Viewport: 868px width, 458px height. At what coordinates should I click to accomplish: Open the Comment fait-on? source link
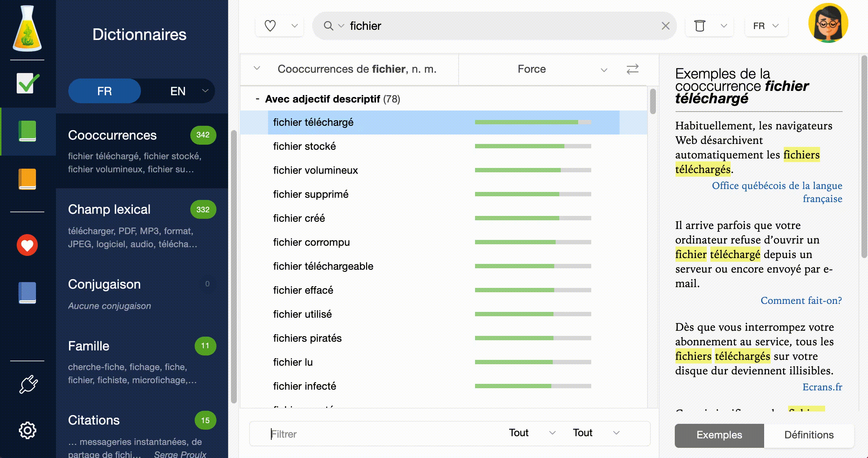pyautogui.click(x=801, y=301)
